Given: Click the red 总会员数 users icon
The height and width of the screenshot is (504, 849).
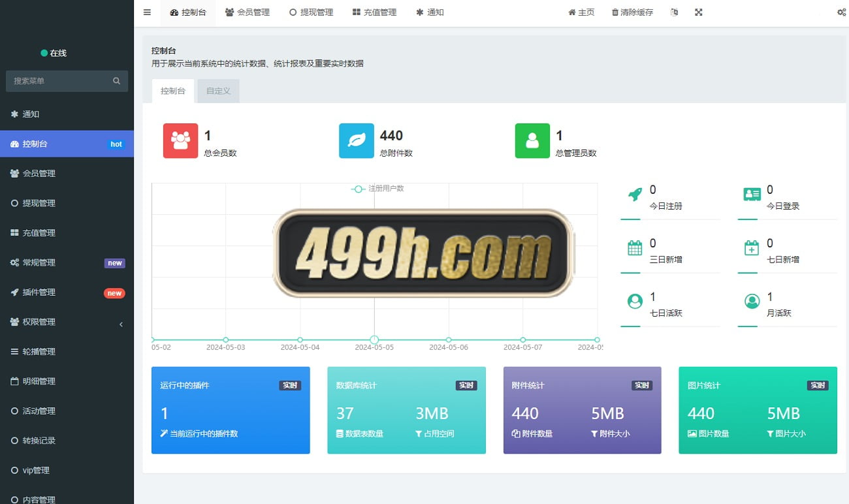Looking at the screenshot, I should 180,140.
